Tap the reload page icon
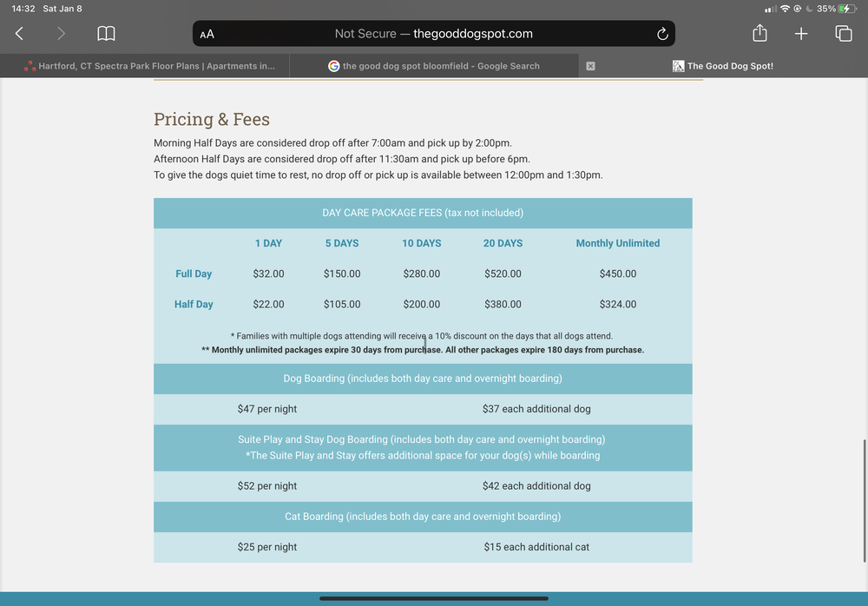Viewport: 868px width, 606px height. [662, 34]
